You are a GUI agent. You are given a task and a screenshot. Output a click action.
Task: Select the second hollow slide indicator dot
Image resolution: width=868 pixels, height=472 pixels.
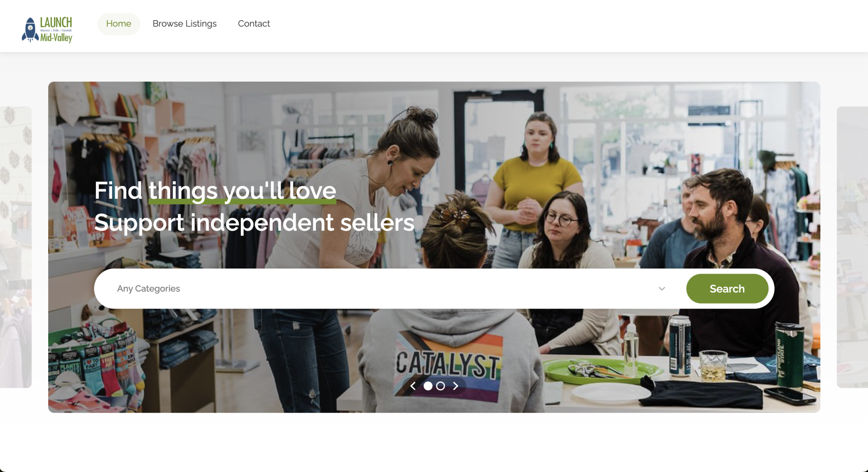[441, 386]
